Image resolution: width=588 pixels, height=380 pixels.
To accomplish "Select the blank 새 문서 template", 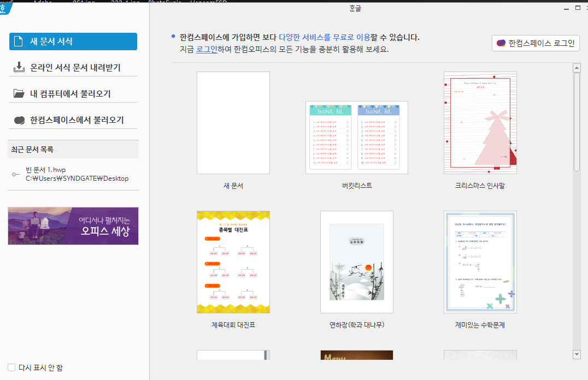I will pyautogui.click(x=233, y=123).
